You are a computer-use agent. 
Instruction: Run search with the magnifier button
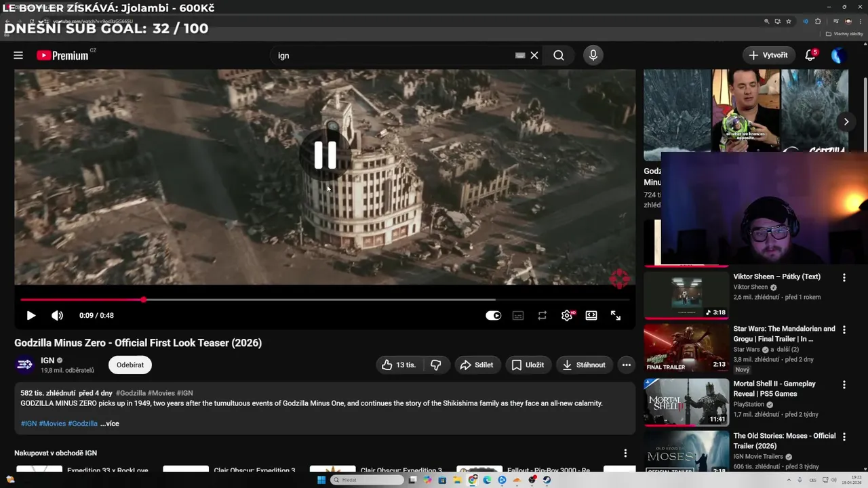coord(559,56)
